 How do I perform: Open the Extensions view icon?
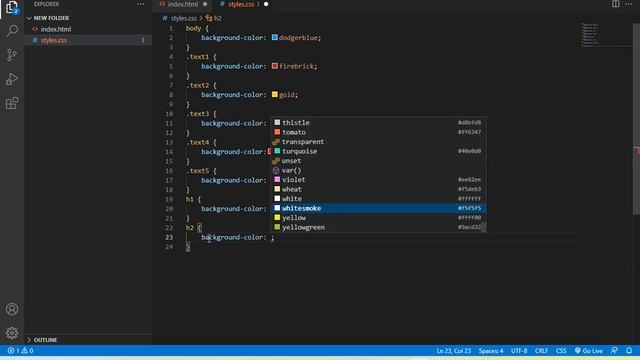[x=12, y=103]
